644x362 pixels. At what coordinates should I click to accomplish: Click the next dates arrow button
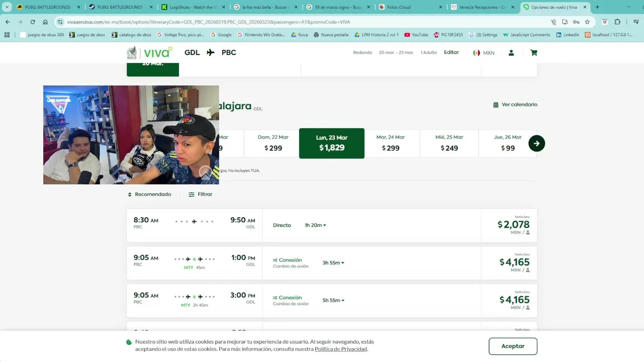[x=537, y=143]
